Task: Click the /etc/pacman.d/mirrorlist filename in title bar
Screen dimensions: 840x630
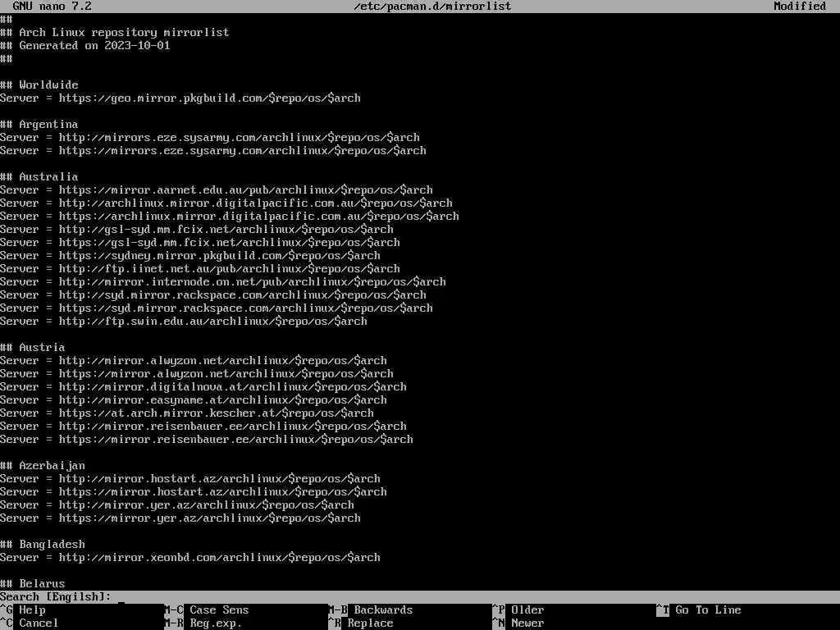Action: click(x=432, y=7)
